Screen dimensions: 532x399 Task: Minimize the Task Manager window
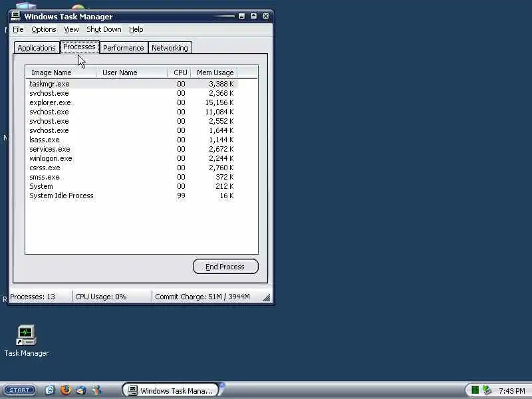pyautogui.click(x=241, y=16)
